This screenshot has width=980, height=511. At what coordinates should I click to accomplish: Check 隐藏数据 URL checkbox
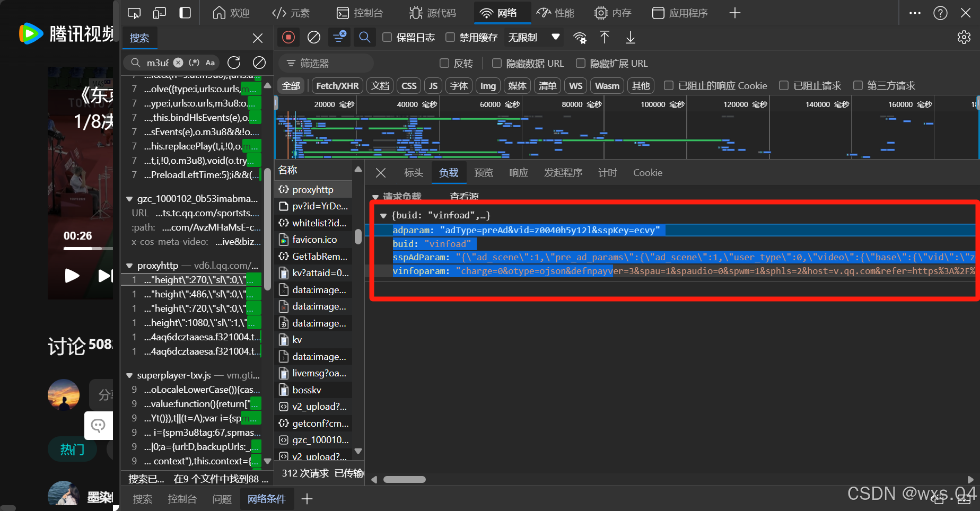[497, 63]
